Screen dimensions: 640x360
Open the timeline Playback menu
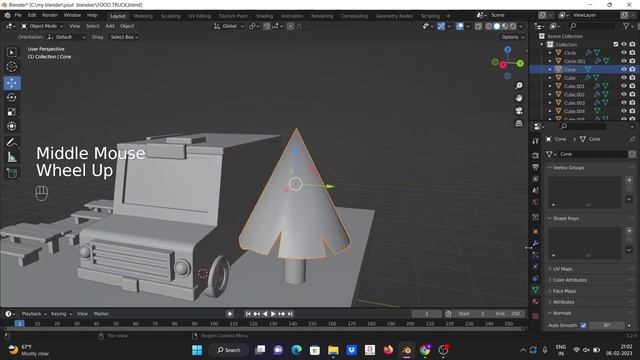pyautogui.click(x=34, y=314)
